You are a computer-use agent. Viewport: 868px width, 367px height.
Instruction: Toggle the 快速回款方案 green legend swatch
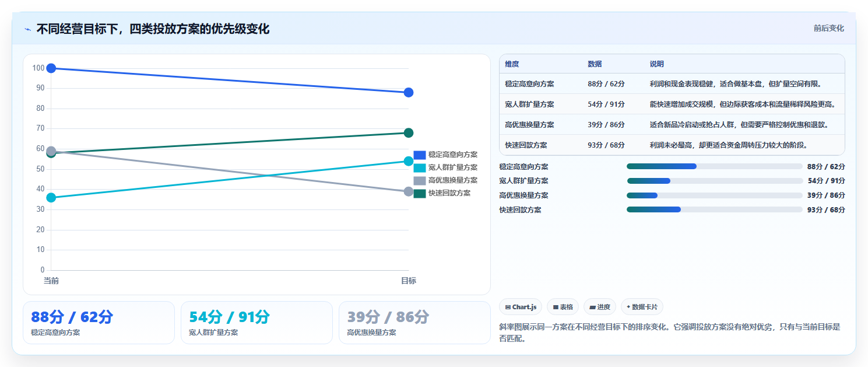click(x=420, y=193)
